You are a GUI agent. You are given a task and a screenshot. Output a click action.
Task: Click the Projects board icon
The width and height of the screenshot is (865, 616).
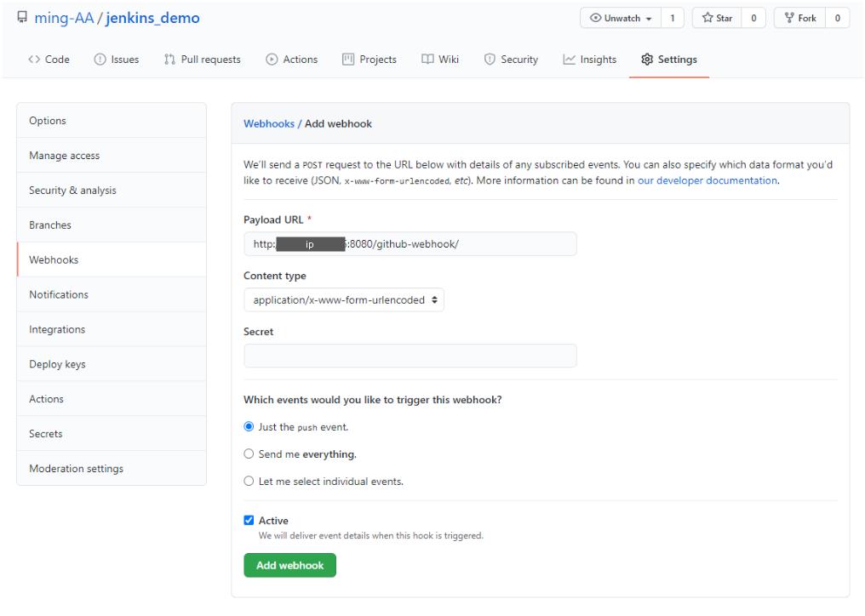pyautogui.click(x=348, y=59)
